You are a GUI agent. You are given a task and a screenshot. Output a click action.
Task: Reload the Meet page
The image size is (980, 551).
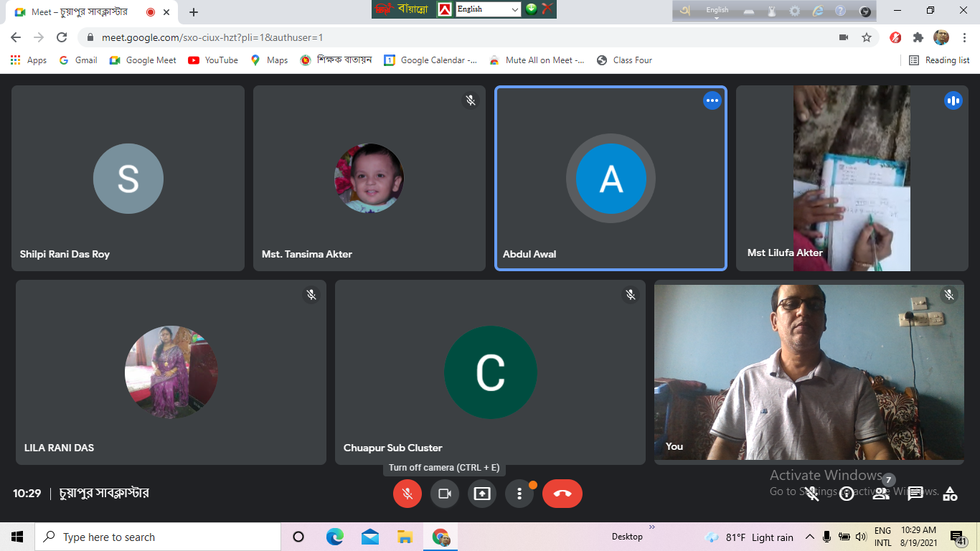62,37
